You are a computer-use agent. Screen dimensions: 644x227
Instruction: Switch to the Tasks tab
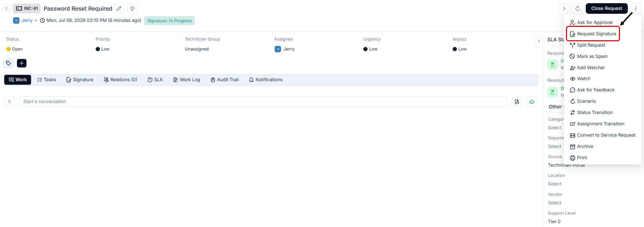pyautogui.click(x=47, y=80)
